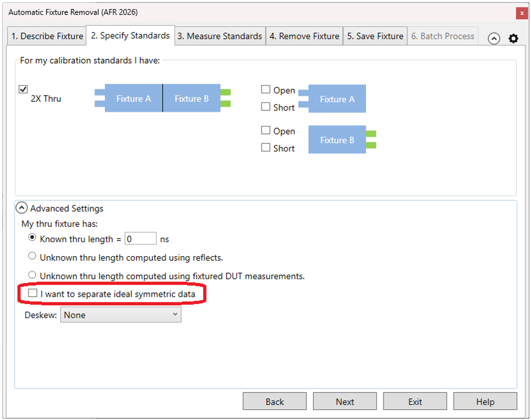Viewport: 531px width, 420px height.
Task: Open the settings gear icon
Action: coord(513,38)
